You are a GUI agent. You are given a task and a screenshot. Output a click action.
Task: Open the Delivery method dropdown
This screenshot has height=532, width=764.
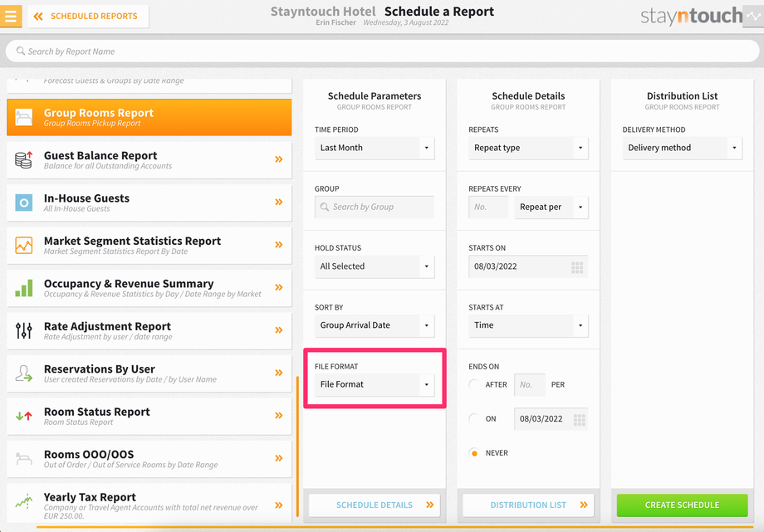point(682,148)
